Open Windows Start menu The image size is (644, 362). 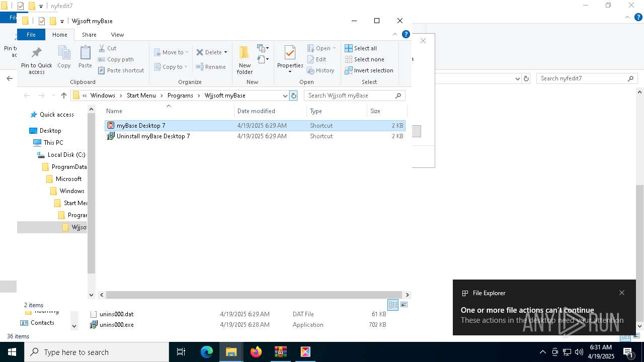(12, 352)
